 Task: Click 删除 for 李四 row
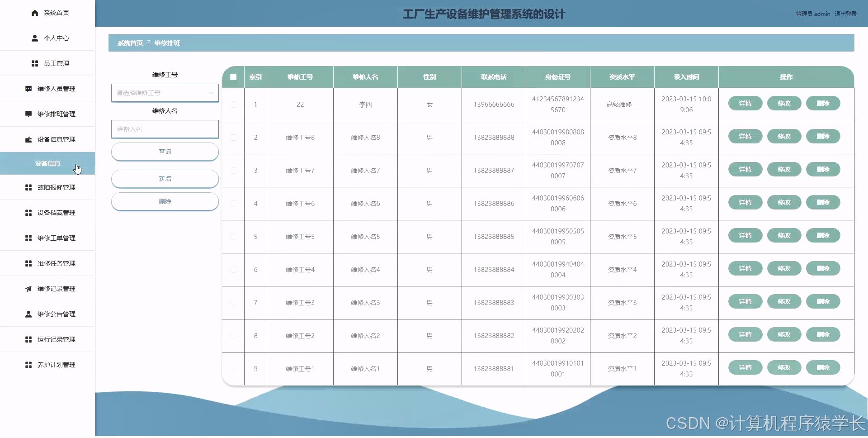coord(823,103)
